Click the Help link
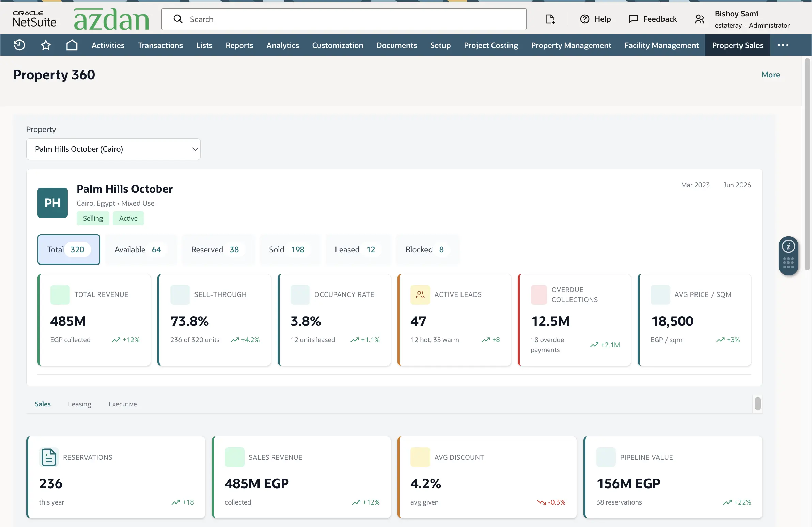 (x=603, y=19)
